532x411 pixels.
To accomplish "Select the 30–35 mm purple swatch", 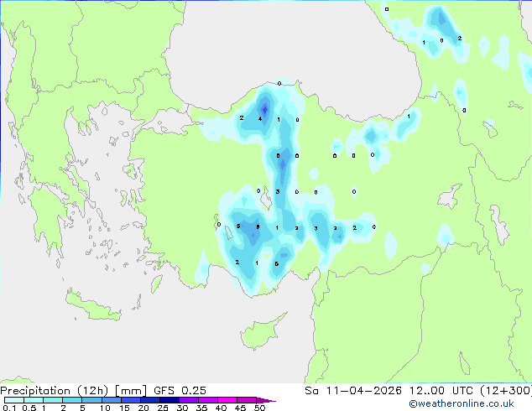I will click(188, 400).
